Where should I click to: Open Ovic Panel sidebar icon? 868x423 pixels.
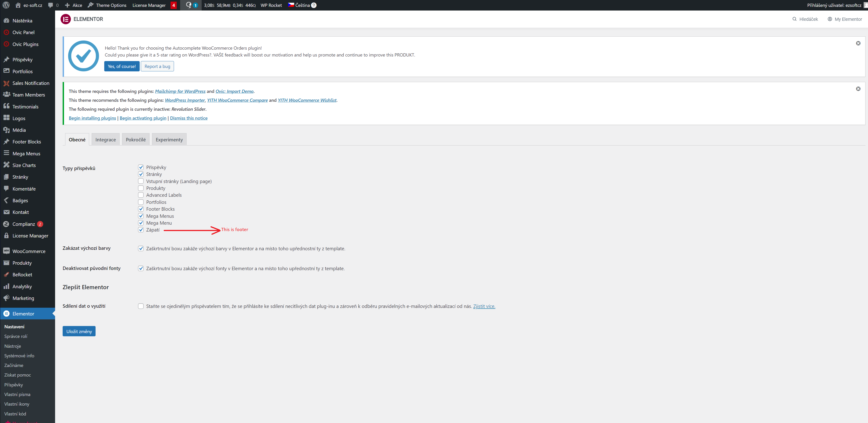click(6, 32)
